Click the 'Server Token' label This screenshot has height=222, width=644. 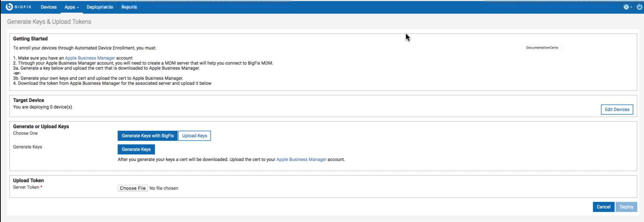(x=26, y=187)
